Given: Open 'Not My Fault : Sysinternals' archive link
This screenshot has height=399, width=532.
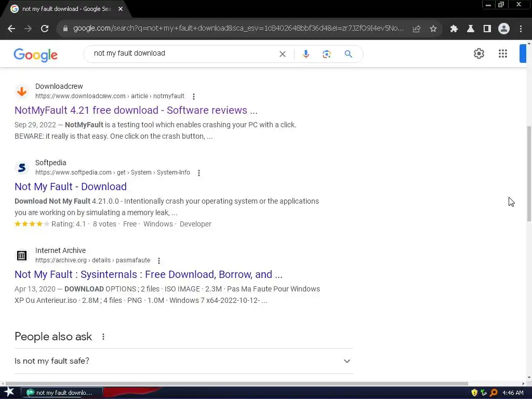Looking at the screenshot, I should (148, 274).
